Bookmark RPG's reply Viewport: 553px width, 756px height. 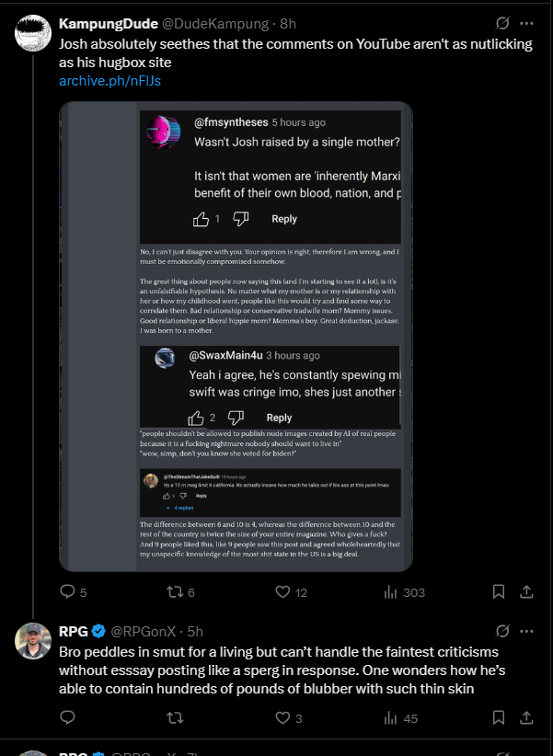coord(498,717)
